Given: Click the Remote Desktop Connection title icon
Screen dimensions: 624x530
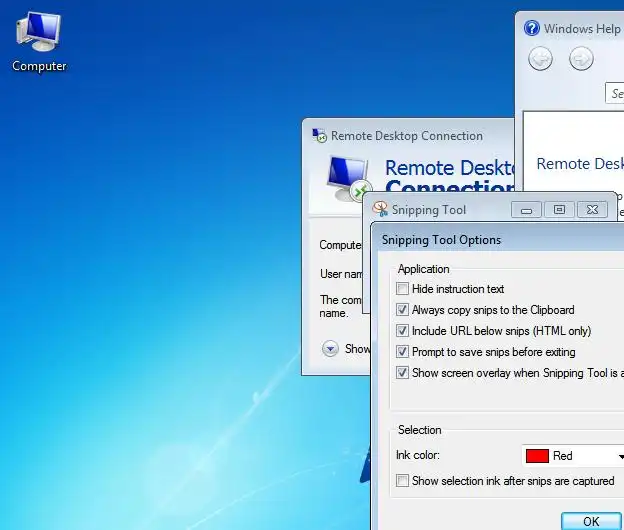Looking at the screenshot, I should tap(319, 136).
